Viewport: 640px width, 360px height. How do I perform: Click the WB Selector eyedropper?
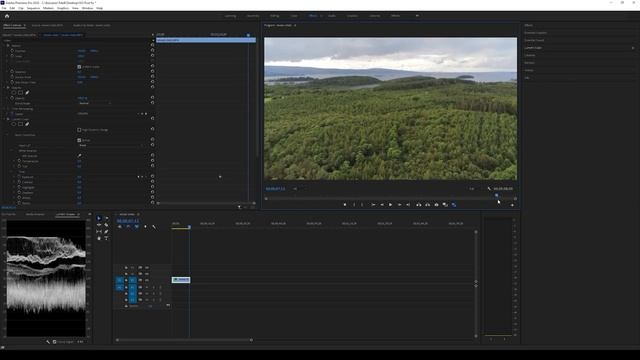[79, 156]
